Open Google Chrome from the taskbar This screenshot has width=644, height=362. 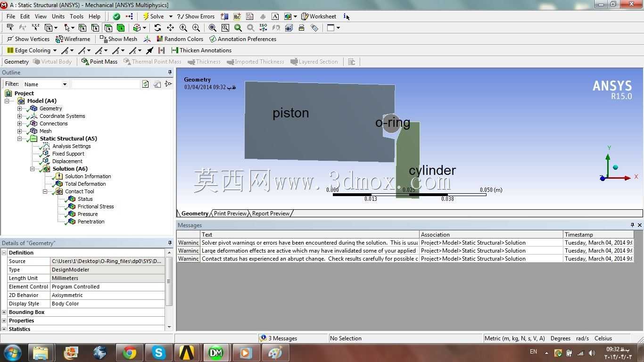129,353
